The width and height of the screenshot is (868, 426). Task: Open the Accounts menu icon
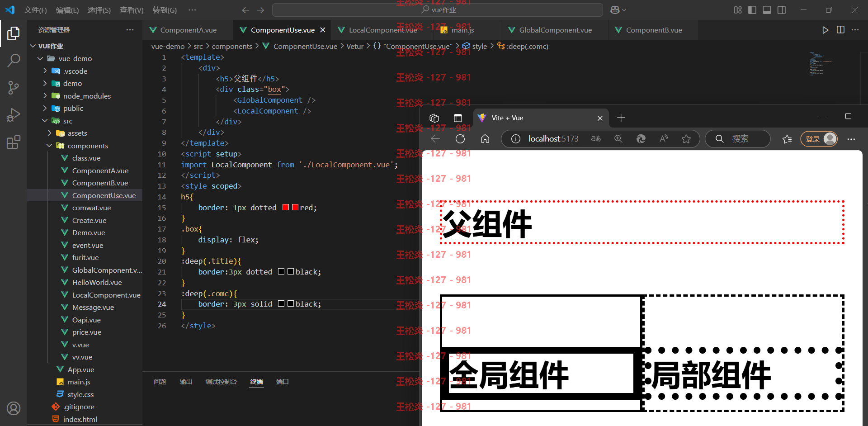pos(14,408)
